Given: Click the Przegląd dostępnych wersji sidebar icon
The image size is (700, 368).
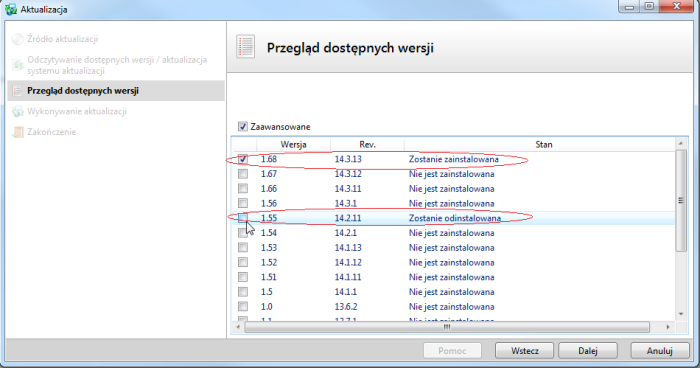Looking at the screenshot, I should (17, 91).
